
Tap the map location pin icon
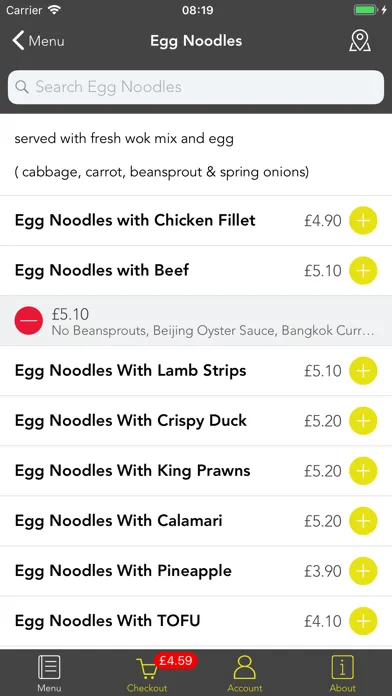coord(360,41)
